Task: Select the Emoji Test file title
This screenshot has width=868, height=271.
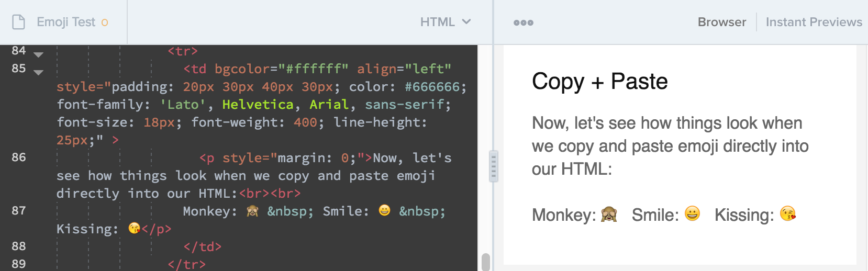Action: coord(66,22)
